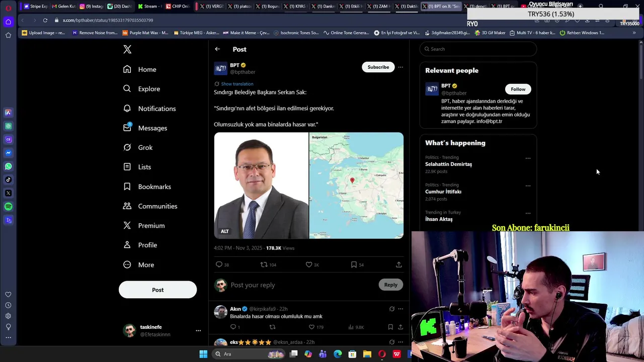Open Cumhur İttifakı trending topic
Image resolution: width=644 pixels, height=362 pixels.
pos(443,192)
